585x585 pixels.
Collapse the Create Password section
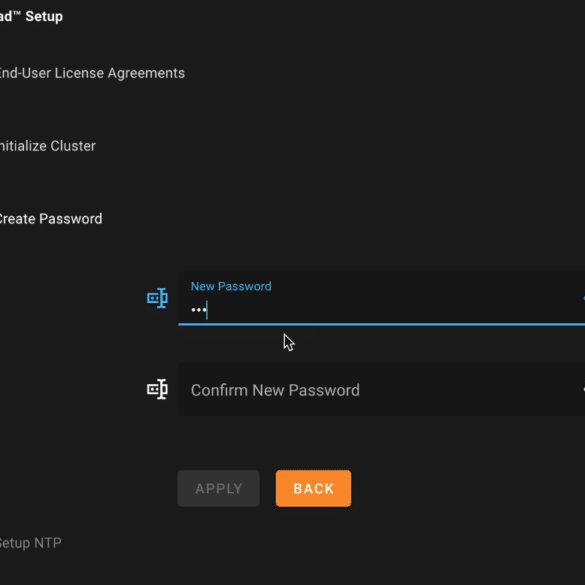click(50, 219)
